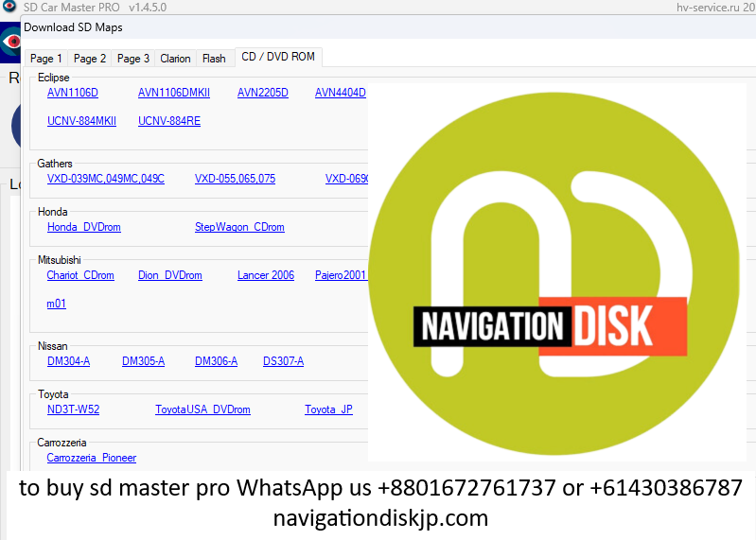Screen dimensions: 756x540
Task: Open the UCNV-884MKII link
Action: coord(82,121)
